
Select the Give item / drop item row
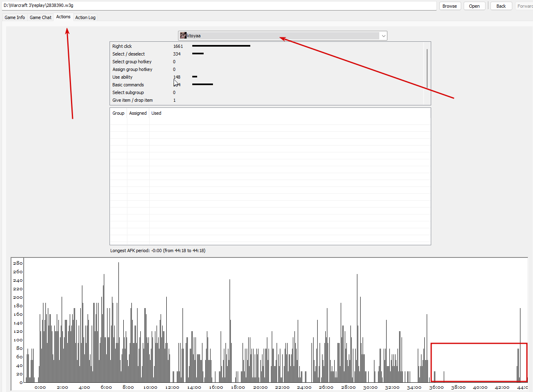(266, 100)
